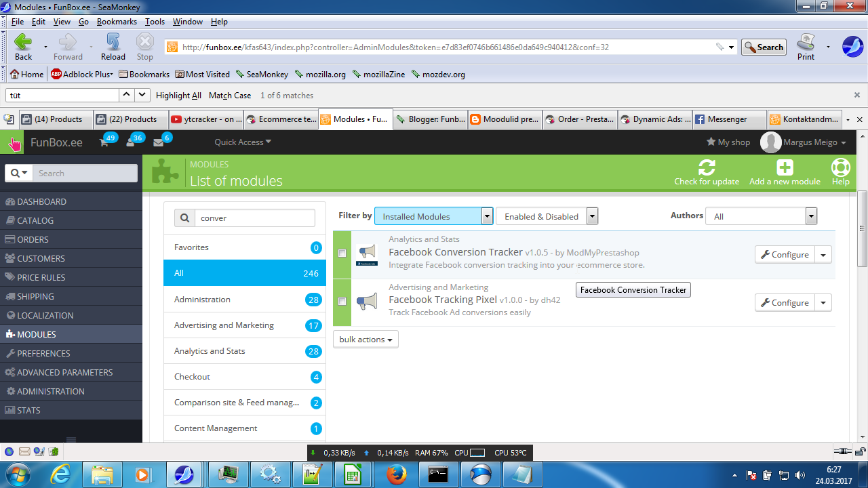Open the shopping cart orders notification icon
Screen dimensions: 868x488
point(104,142)
